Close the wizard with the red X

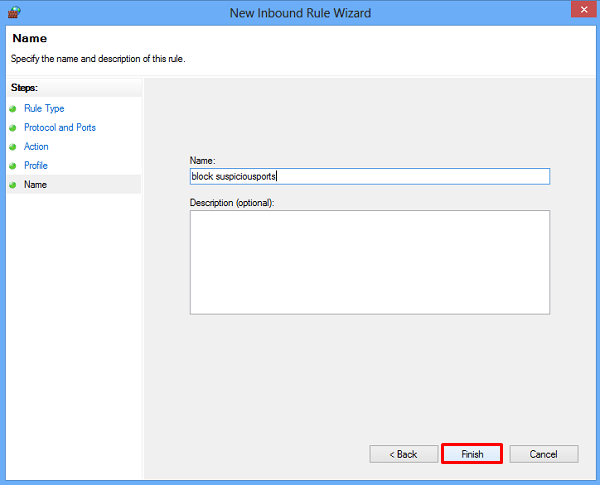[584, 9]
